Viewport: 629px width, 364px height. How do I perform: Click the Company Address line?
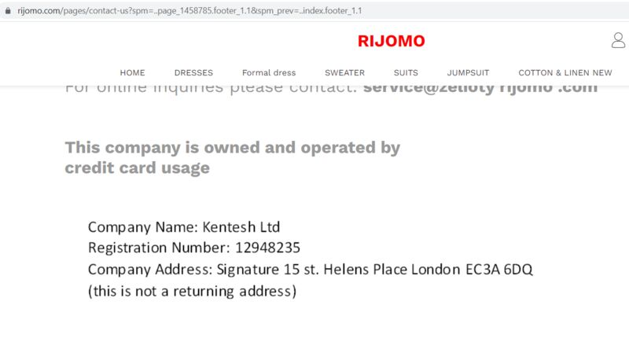310,270
